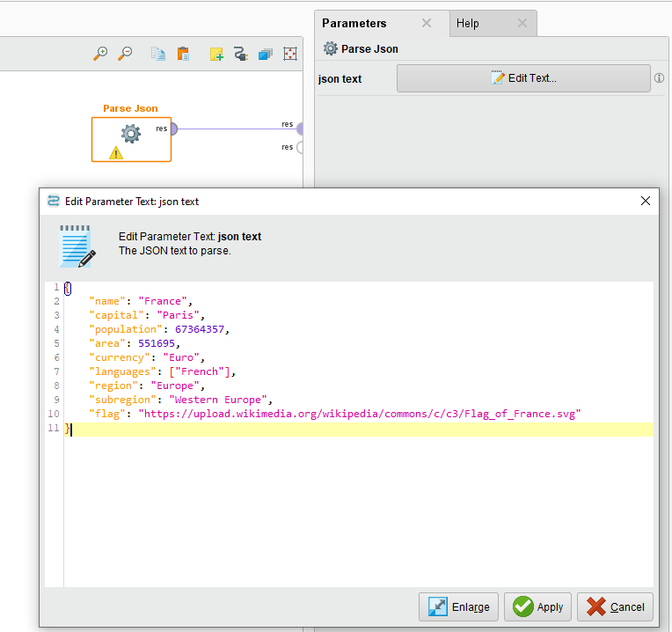Close the Help tab

[522, 24]
